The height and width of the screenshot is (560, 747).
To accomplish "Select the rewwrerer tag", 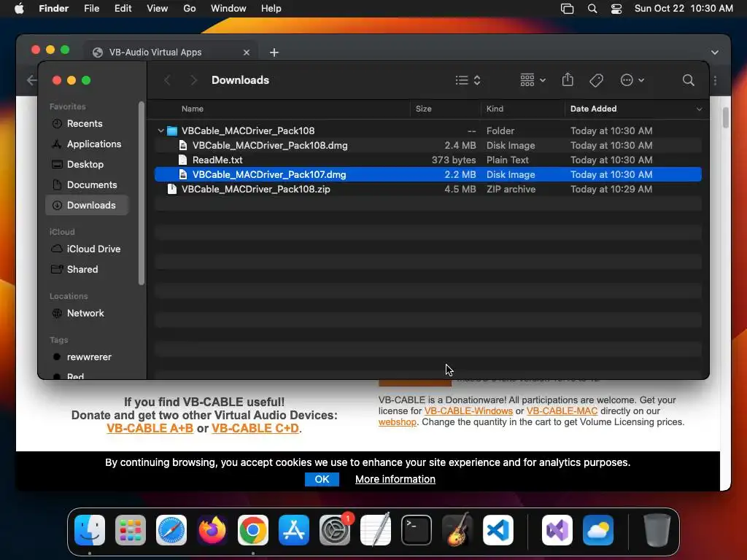I will tap(86, 357).
